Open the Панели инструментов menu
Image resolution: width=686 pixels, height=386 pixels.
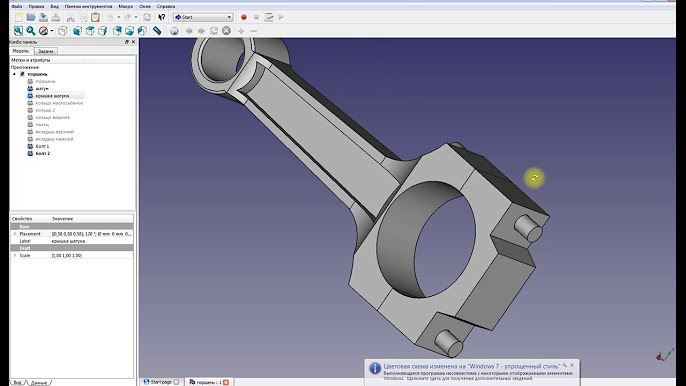pos(88,6)
